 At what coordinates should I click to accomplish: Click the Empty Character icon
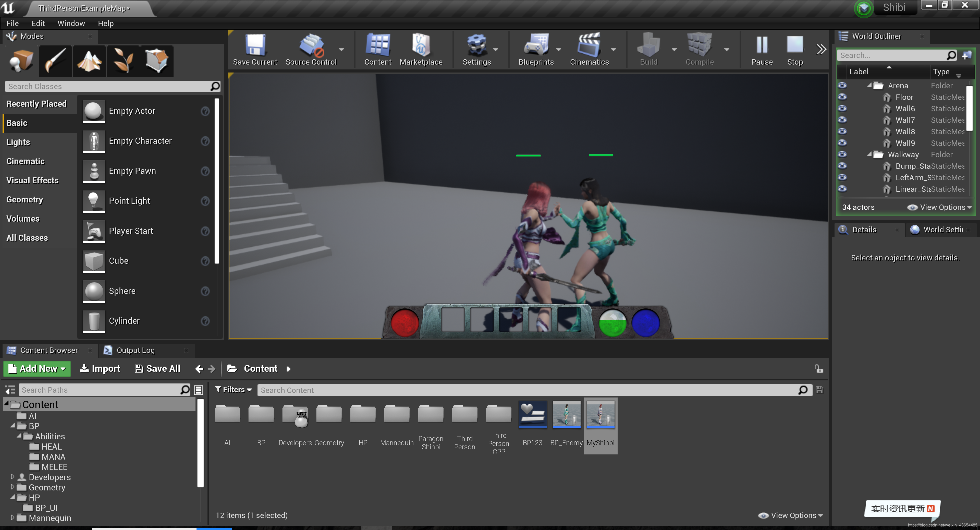(x=94, y=141)
